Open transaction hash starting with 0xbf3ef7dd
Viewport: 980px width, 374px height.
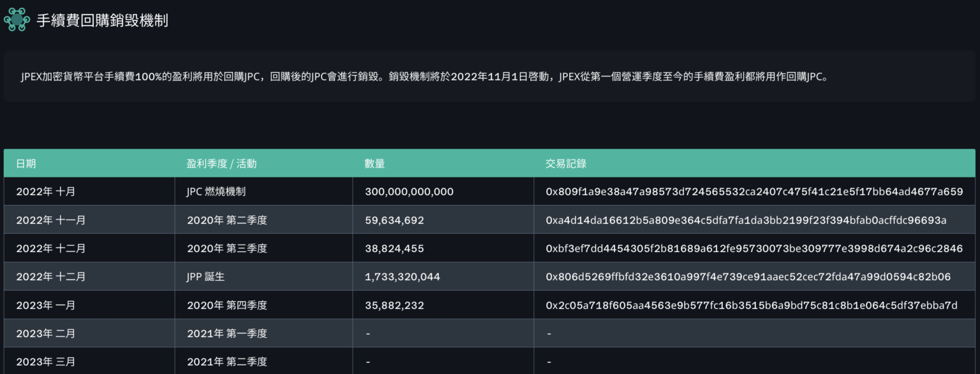pyautogui.click(x=754, y=248)
